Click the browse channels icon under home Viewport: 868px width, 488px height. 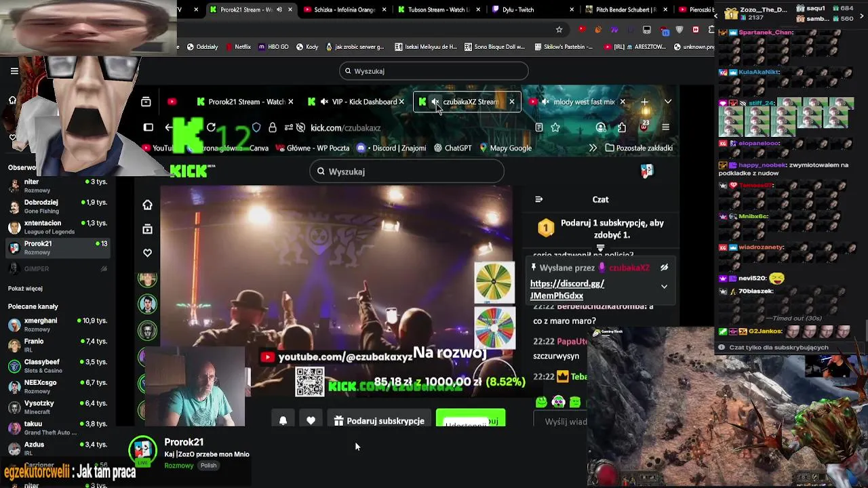(147, 229)
